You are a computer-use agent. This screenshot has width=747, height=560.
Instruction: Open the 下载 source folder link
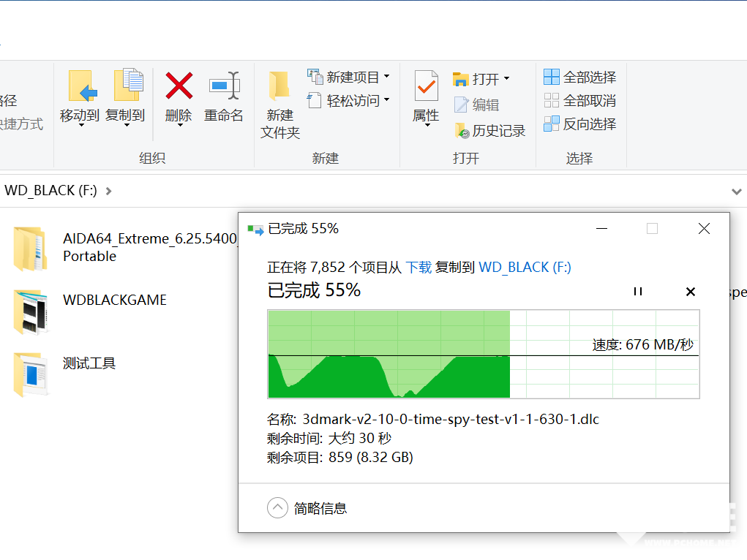coord(418,267)
